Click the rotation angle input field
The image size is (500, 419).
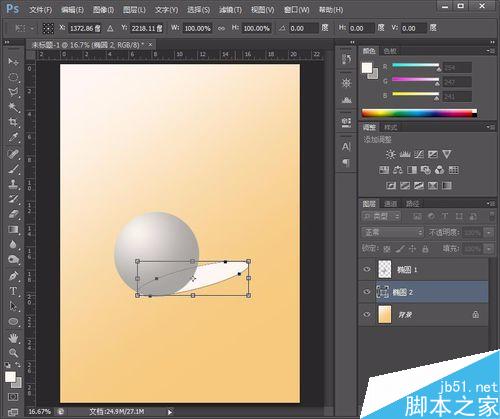click(303, 29)
